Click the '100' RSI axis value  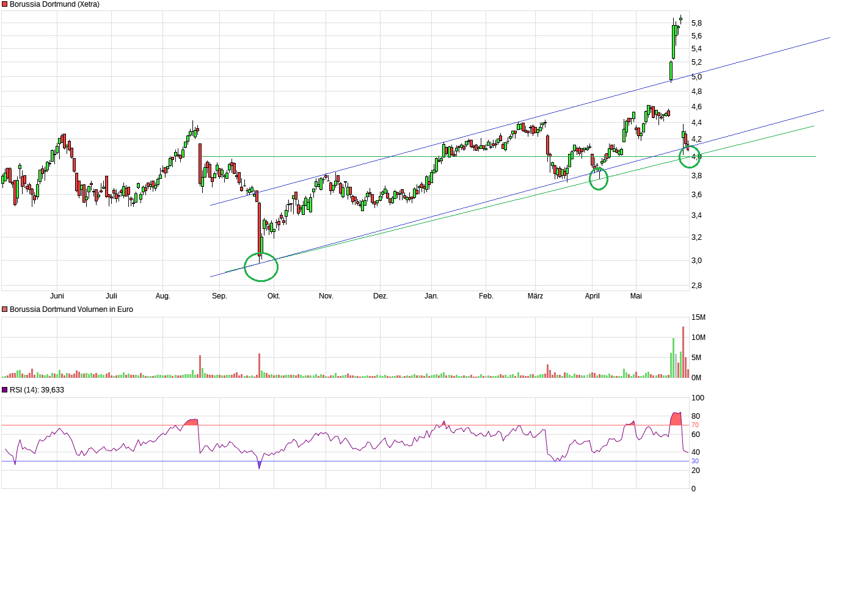[x=698, y=398]
